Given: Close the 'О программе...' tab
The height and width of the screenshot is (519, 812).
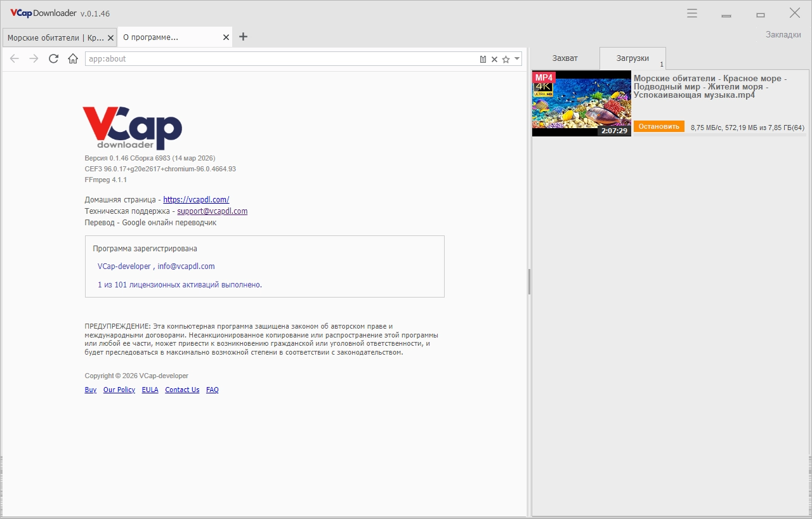Looking at the screenshot, I should pyautogui.click(x=226, y=37).
